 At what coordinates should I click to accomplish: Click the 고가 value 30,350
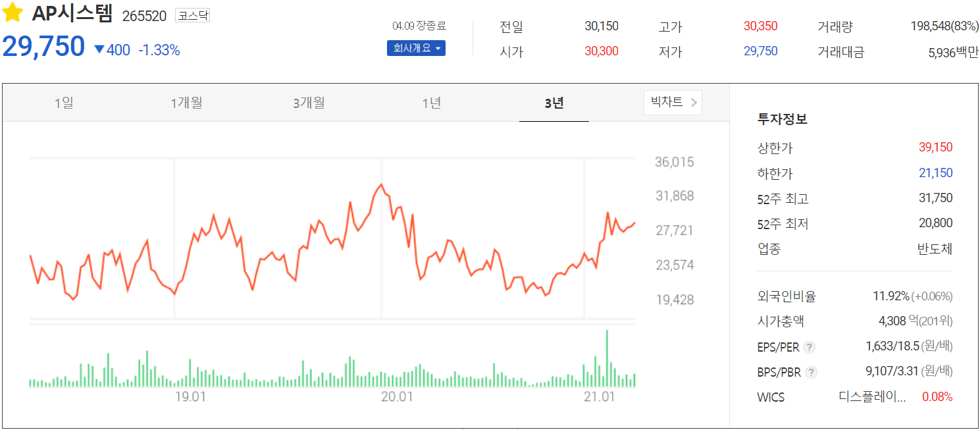(760, 26)
